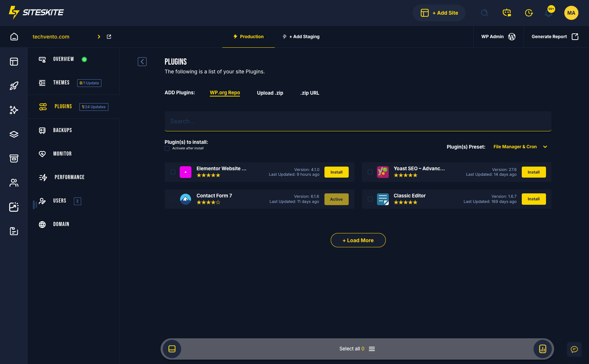This screenshot has height=364, width=589.
Task: Click the Generate Report export icon
Action: pyautogui.click(x=575, y=37)
